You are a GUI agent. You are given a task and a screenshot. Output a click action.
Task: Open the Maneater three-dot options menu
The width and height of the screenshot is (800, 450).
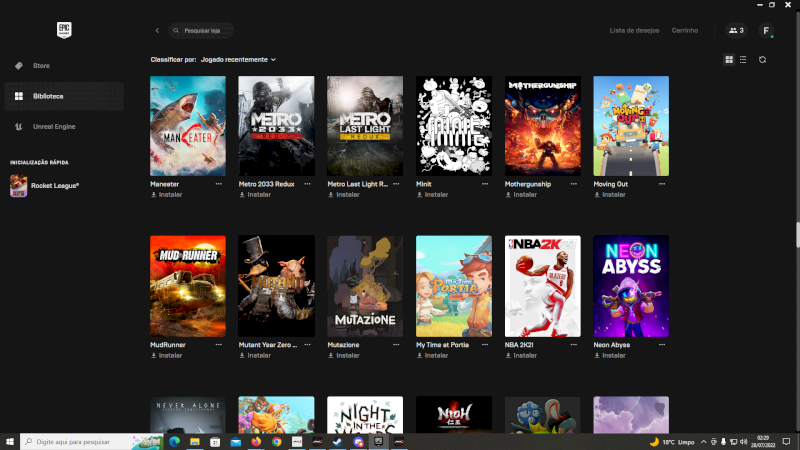(218, 184)
